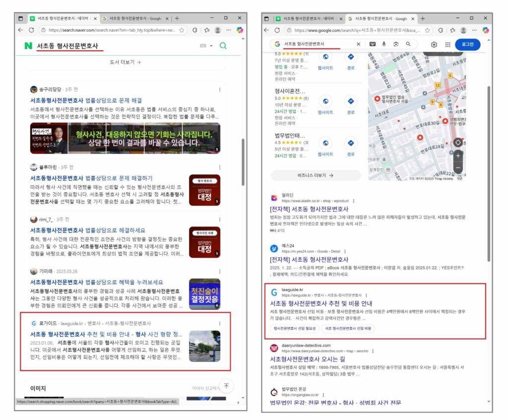Open Google apps grid
Viewport: 508px width, 420px height.
tap(448, 44)
